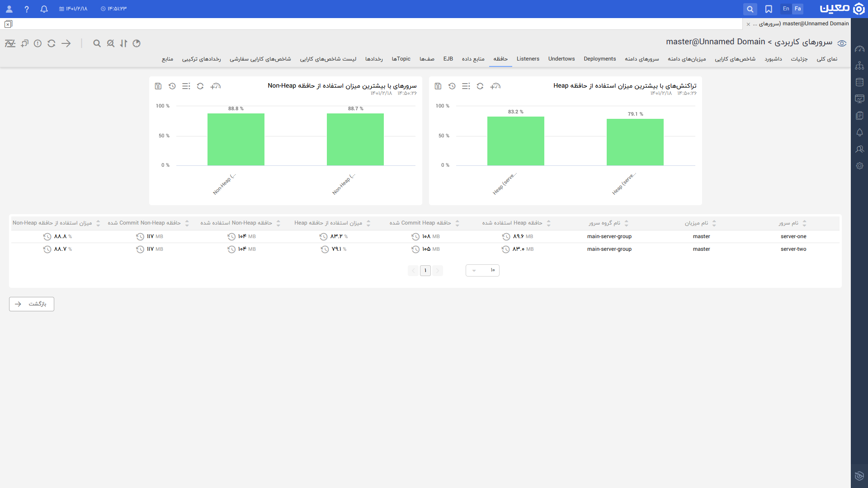Open the داشبورد tab

pos(773,59)
